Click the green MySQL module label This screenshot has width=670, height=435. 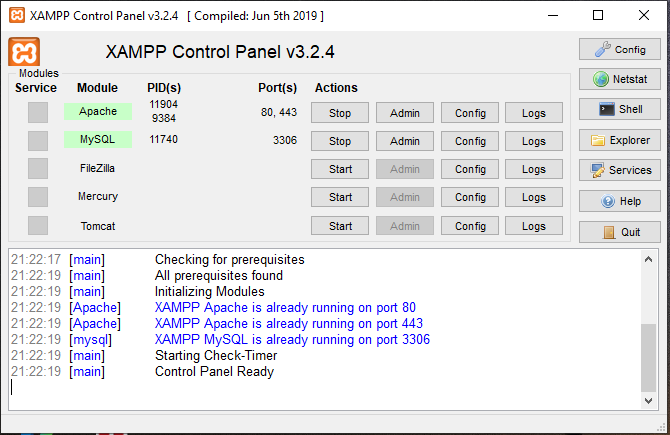[98, 139]
